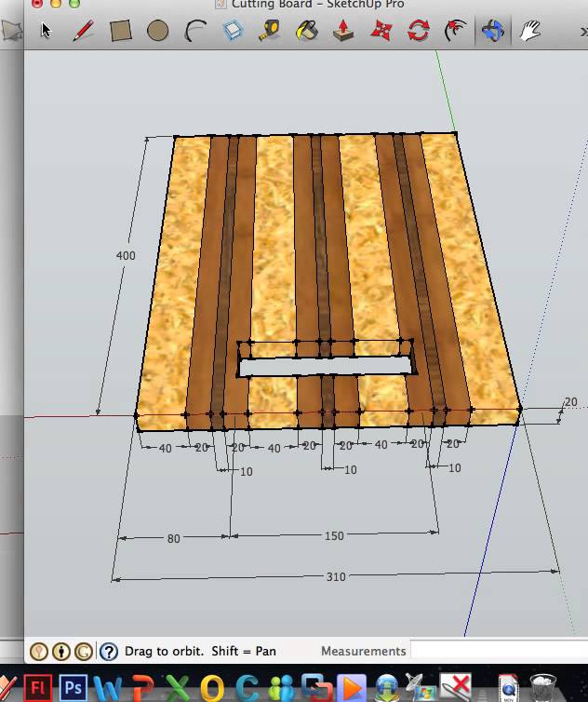Click the 'Measurements' label

[x=364, y=651]
